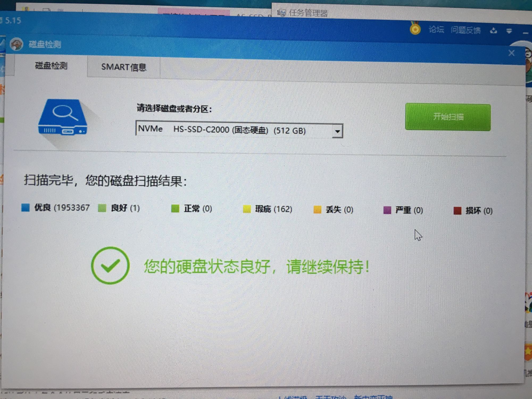532x399 pixels.
Task: Click the yellow 瑕疵 legend swatch
Action: [x=247, y=209]
